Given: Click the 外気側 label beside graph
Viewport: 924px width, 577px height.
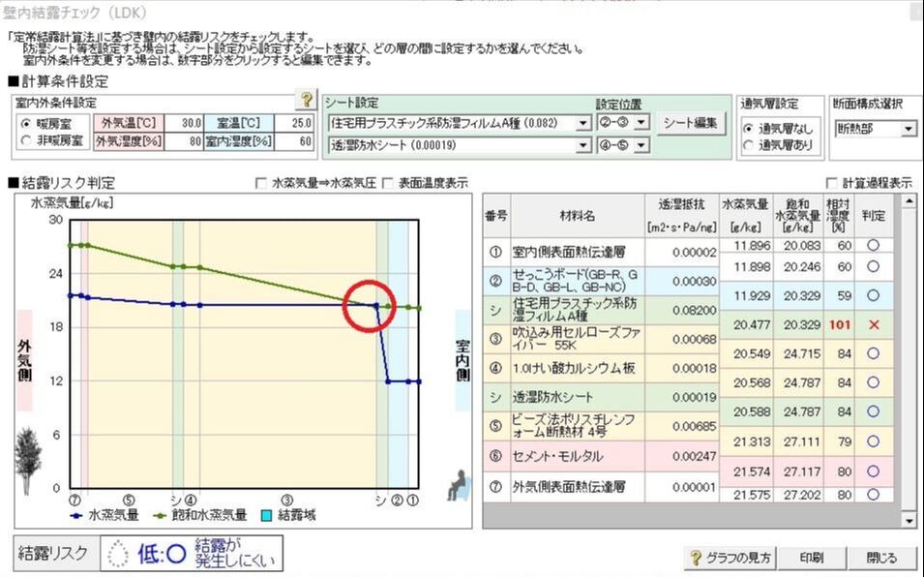Looking at the screenshot, I should coord(24,360).
